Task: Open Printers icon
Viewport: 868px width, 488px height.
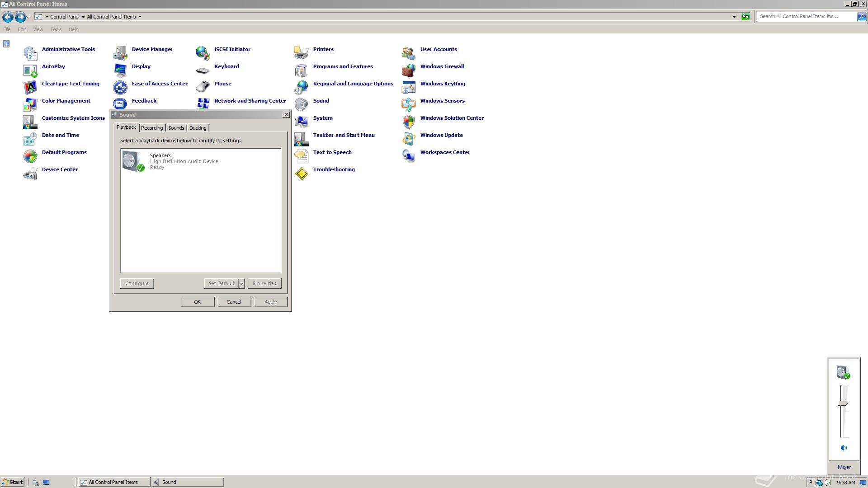Action: (302, 53)
